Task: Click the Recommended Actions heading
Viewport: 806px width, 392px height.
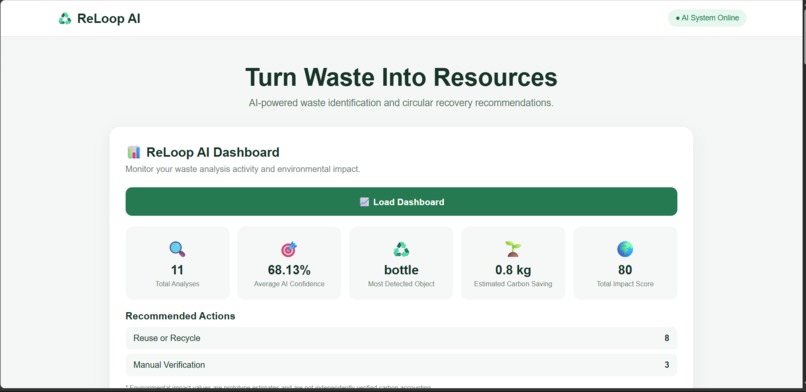Action: 180,316
